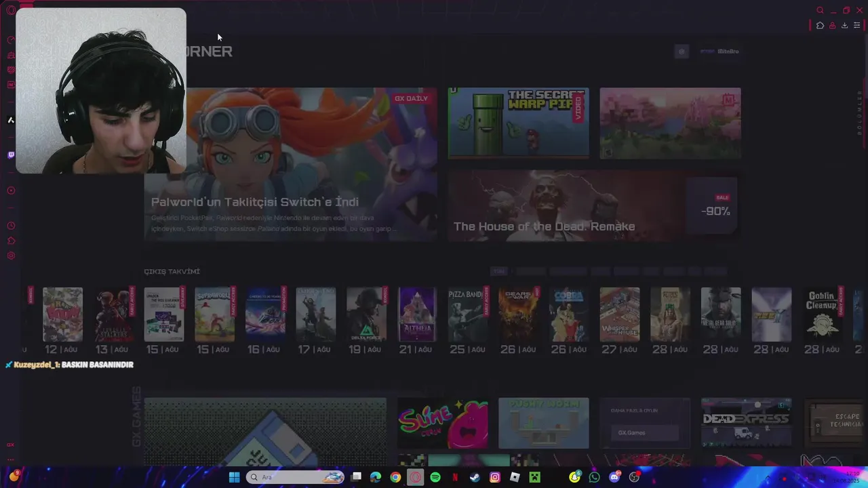868x488 pixels.
Task: Click the tab search magnifier icon
Action: coord(820,10)
